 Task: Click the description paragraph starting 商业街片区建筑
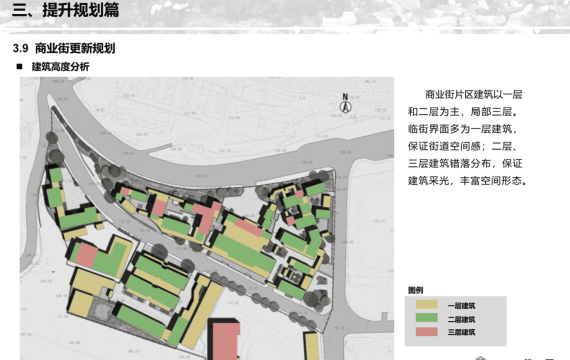[x=467, y=137]
